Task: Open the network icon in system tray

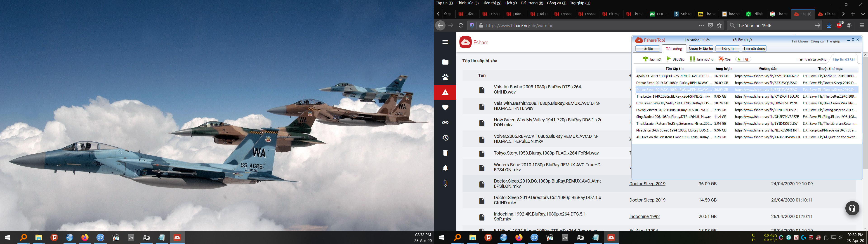Action: point(833,238)
